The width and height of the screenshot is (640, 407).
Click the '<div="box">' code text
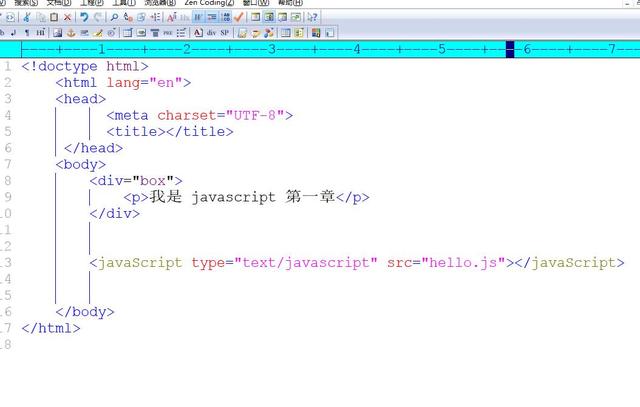click(x=136, y=181)
